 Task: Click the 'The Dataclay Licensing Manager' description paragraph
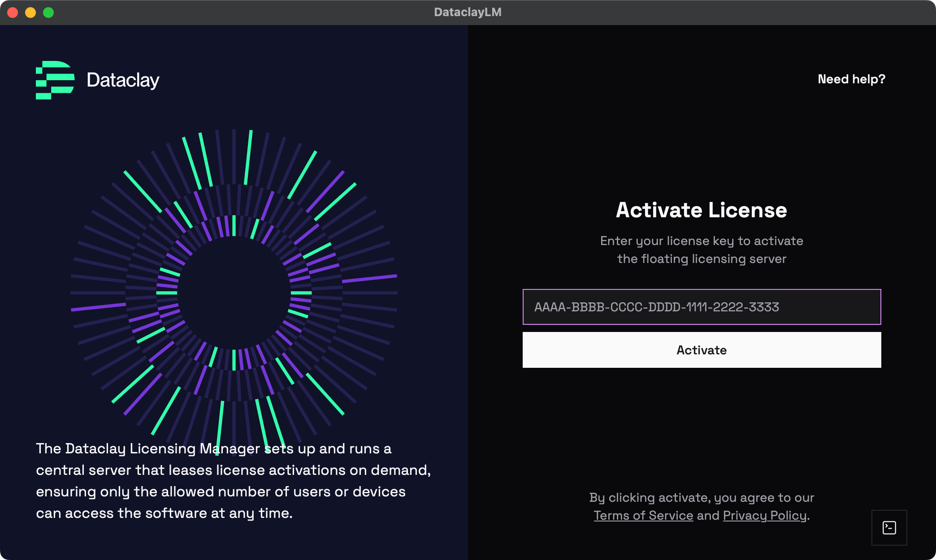[x=233, y=481]
